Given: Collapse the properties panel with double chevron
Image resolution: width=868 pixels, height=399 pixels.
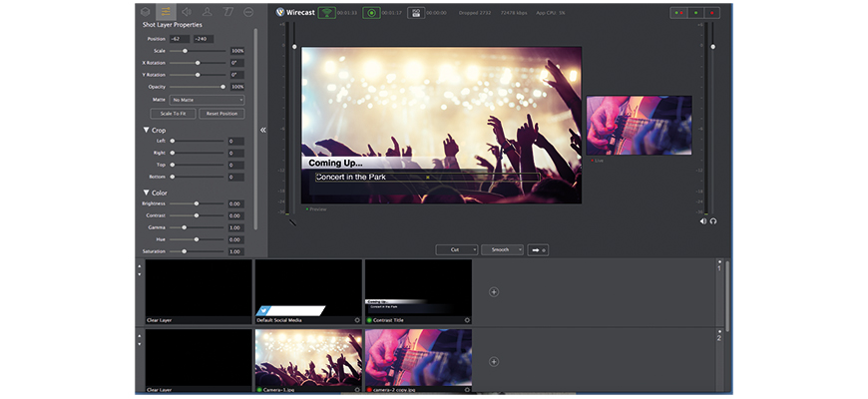Looking at the screenshot, I should [x=263, y=130].
